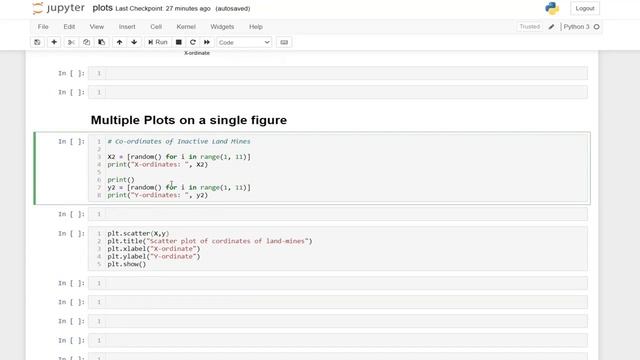Click the pencil edit mode icon
The image size is (640, 360).
(551, 27)
